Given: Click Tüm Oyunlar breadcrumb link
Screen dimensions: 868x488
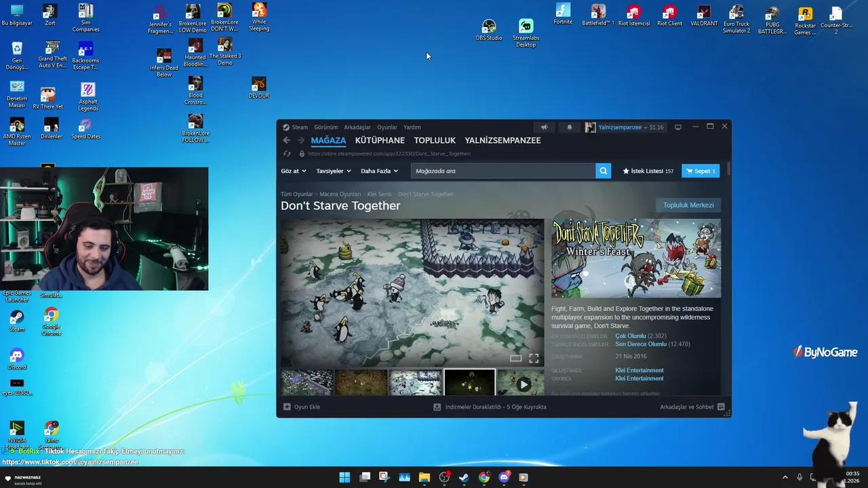Looking at the screenshot, I should click(x=297, y=195).
